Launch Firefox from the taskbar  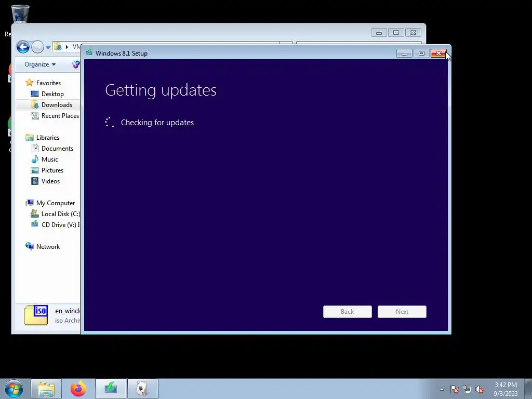pyautogui.click(x=78, y=389)
